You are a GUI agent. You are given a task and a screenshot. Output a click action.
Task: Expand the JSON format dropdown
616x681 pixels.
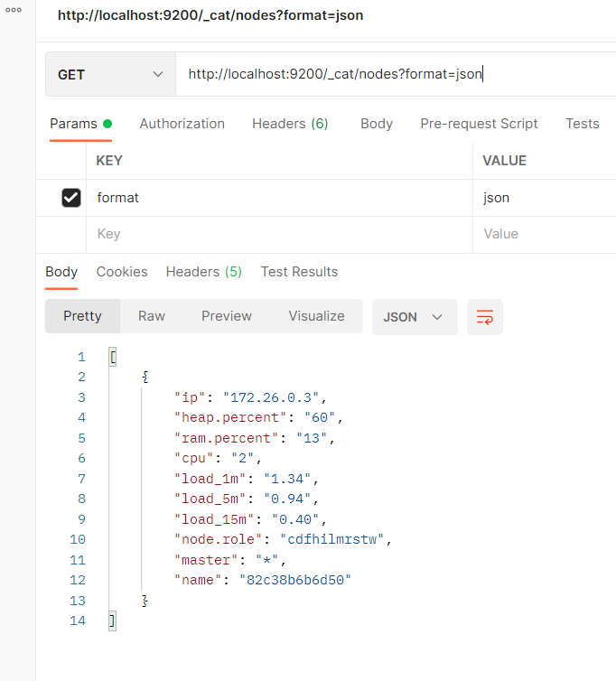click(414, 317)
